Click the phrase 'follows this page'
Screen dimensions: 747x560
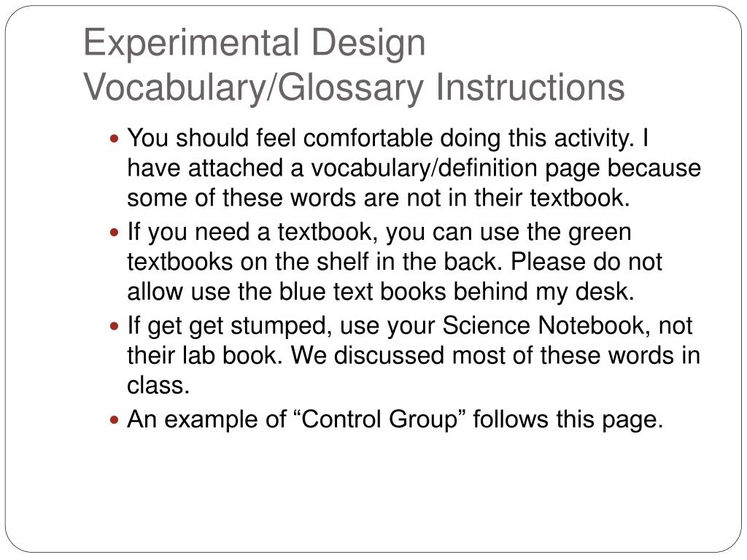[x=568, y=421]
